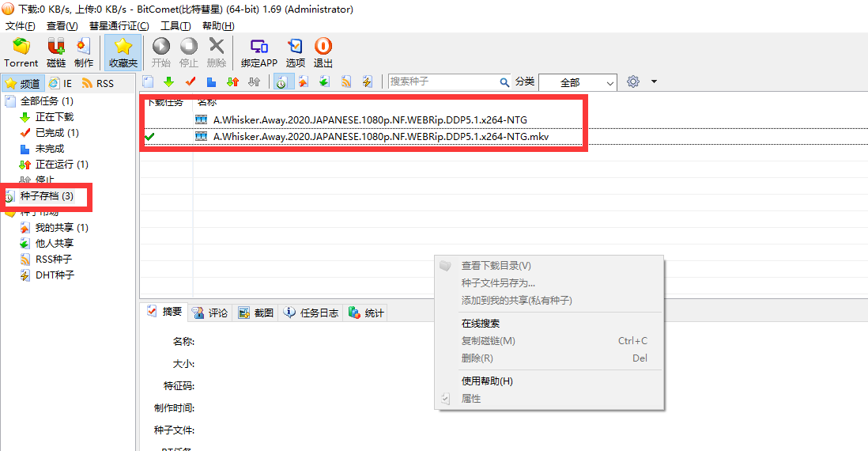The height and width of the screenshot is (451, 868).
Task: Select 正在运行 (1) in the sidebar
Action: pyautogui.click(x=62, y=165)
